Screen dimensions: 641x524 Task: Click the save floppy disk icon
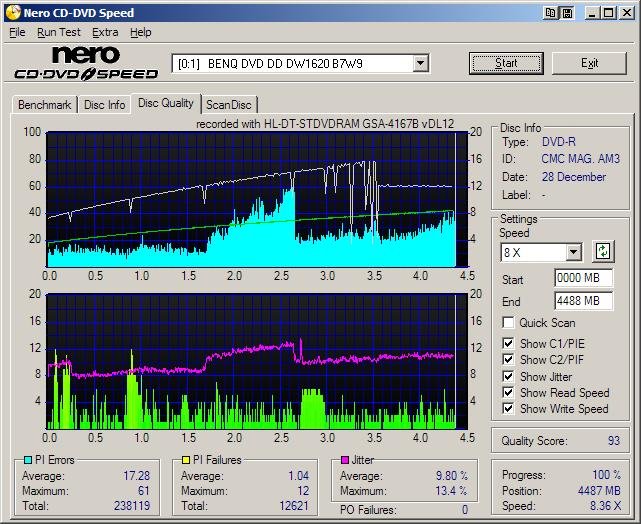point(567,13)
